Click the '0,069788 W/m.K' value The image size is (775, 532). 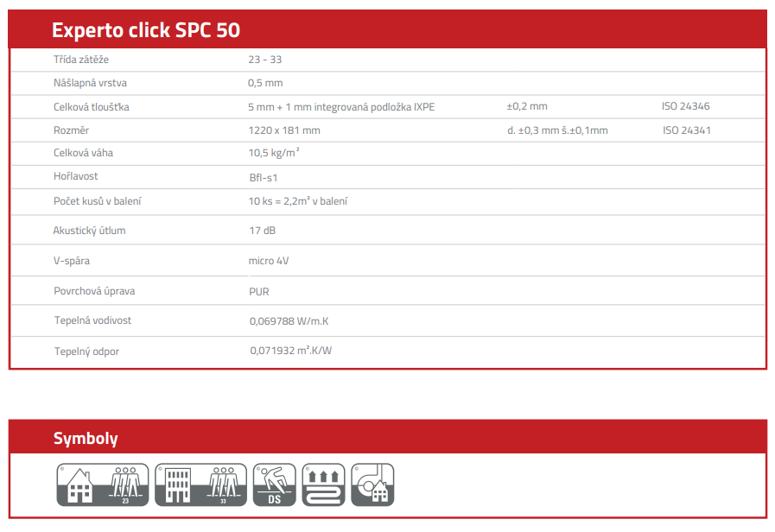(x=289, y=321)
